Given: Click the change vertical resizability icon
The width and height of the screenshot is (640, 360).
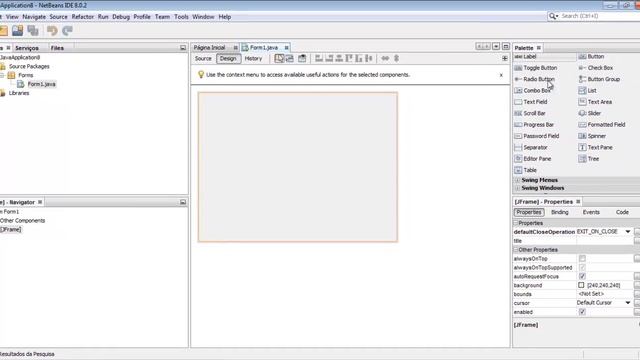Looking at the screenshot, I should point(396,58).
